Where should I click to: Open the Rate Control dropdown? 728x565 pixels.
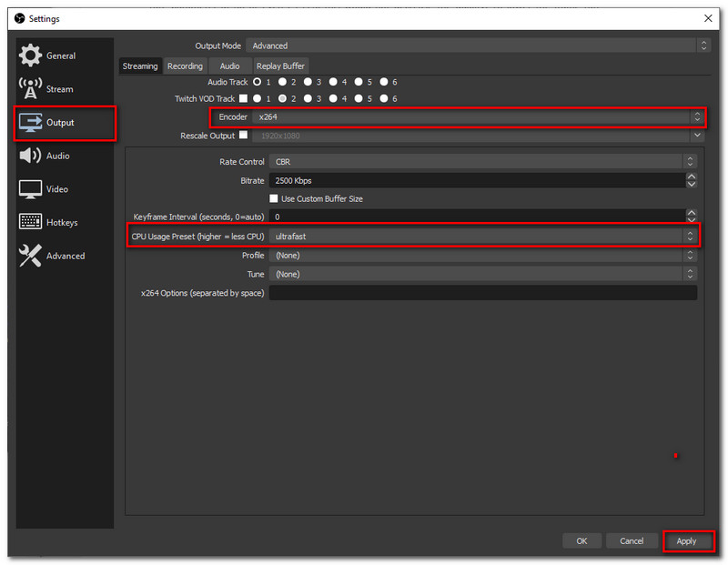[x=482, y=162]
